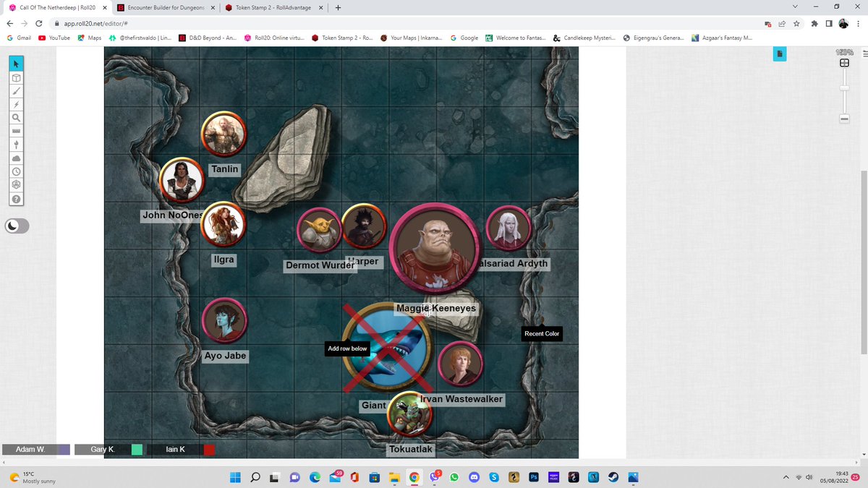
Task: Select the Tanlin token
Action: point(224,134)
